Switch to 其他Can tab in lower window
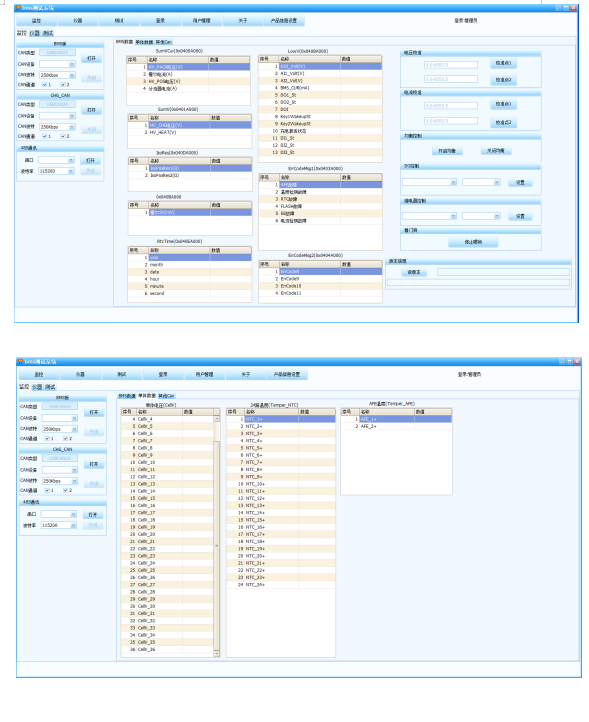The height and width of the screenshot is (722, 589). click(x=166, y=396)
